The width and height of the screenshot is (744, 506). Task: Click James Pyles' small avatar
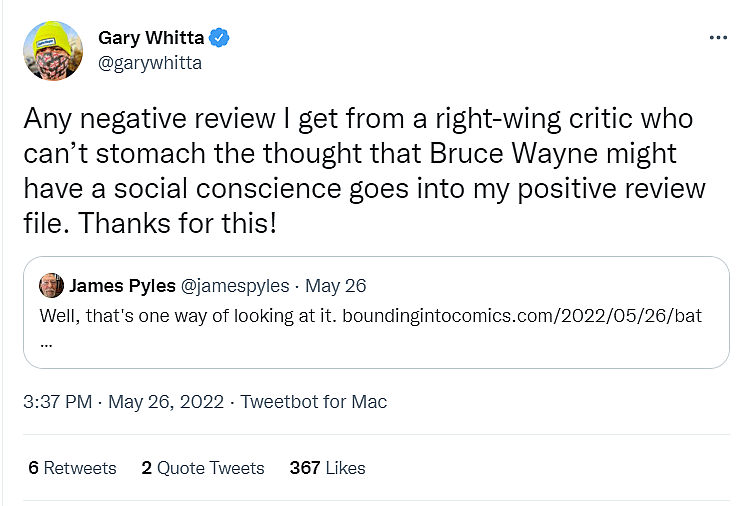point(51,286)
